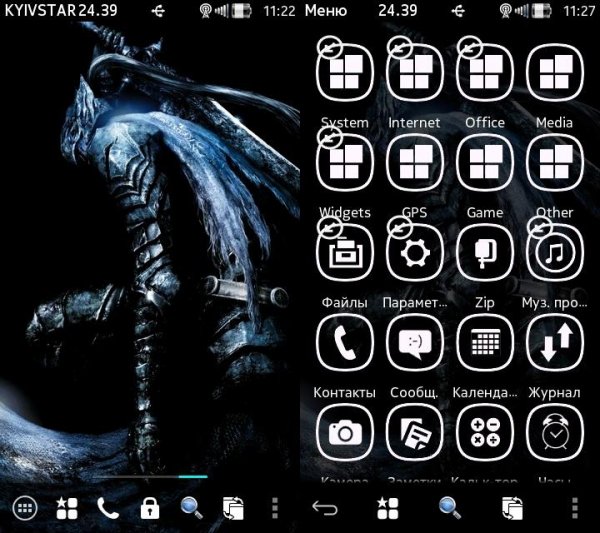The image size is (600, 533).
Task: Open the System folder icon
Action: 345,72
